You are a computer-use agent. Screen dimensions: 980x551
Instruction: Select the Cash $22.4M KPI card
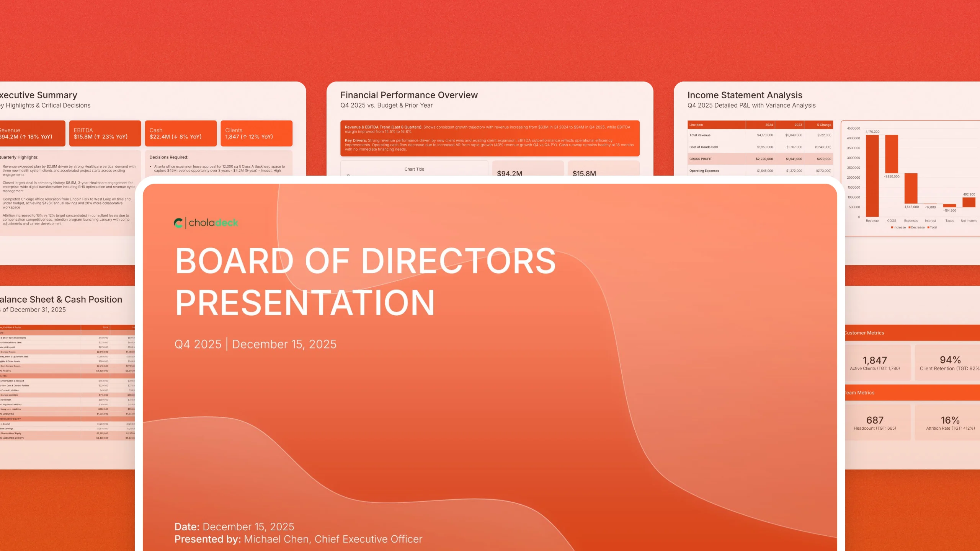point(181,133)
